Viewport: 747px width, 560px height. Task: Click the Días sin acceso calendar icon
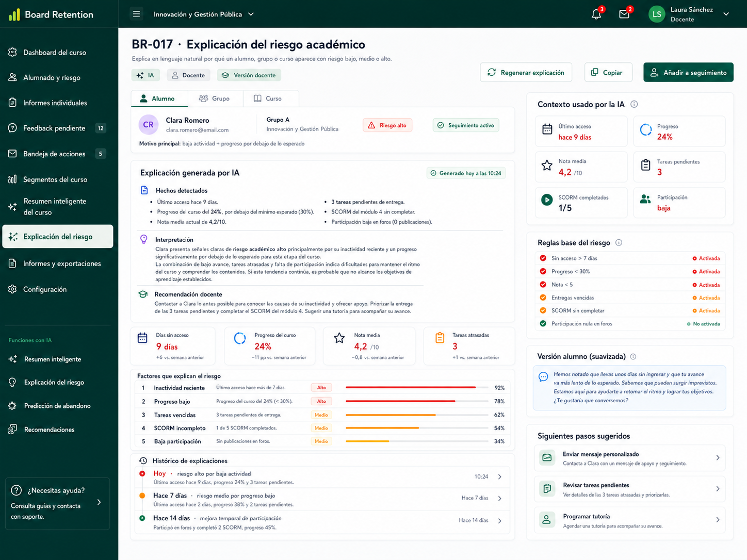(142, 338)
